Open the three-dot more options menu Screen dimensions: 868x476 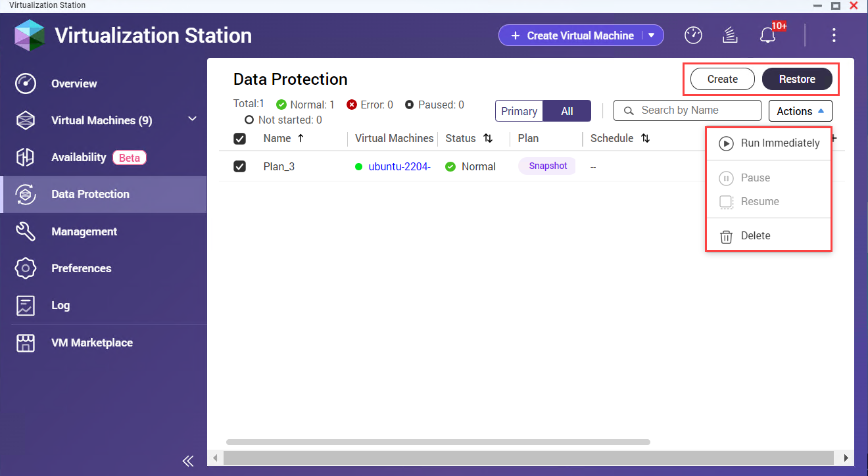tap(834, 36)
